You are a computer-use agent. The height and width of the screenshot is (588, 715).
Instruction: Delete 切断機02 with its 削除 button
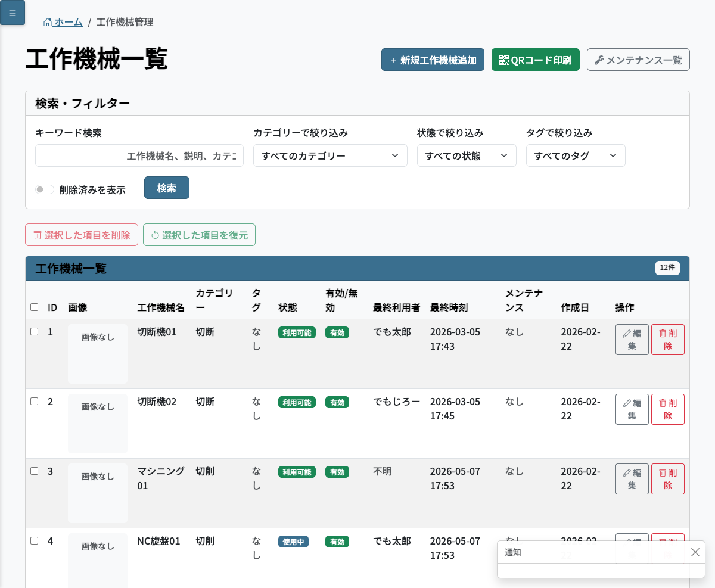pos(668,409)
